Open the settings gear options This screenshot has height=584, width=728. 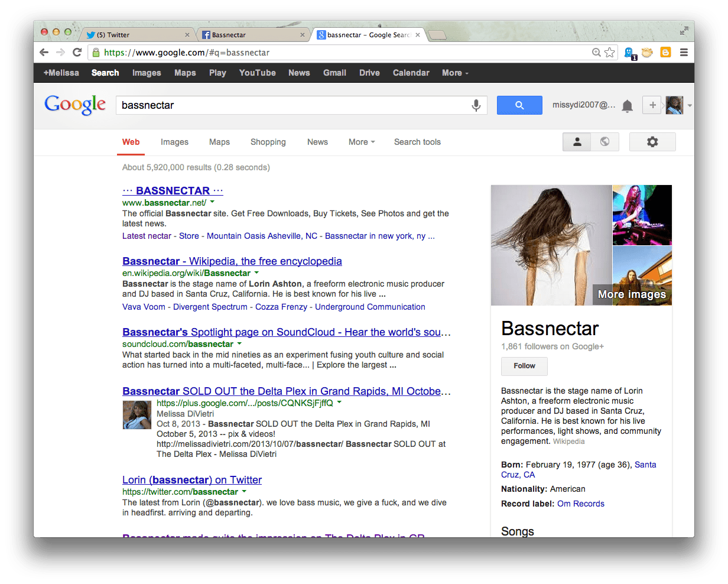pyautogui.click(x=652, y=142)
